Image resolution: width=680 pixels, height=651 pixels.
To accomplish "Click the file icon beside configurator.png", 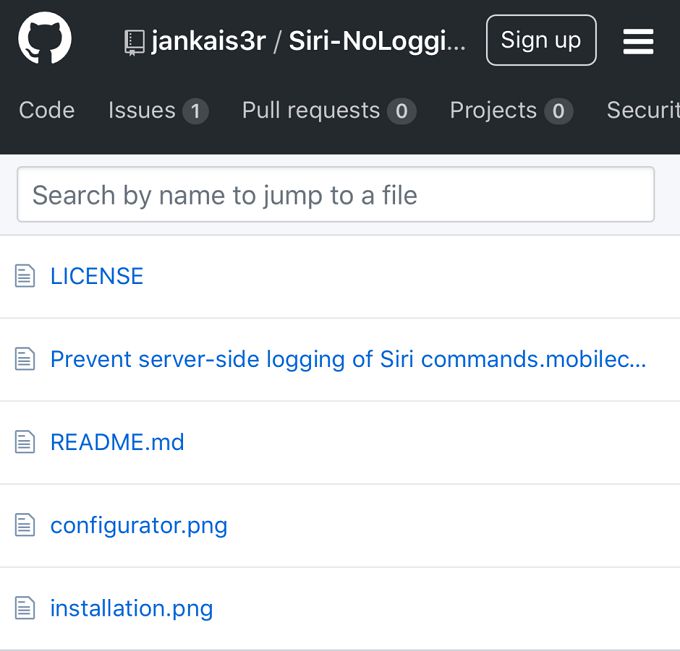I will coord(25,525).
